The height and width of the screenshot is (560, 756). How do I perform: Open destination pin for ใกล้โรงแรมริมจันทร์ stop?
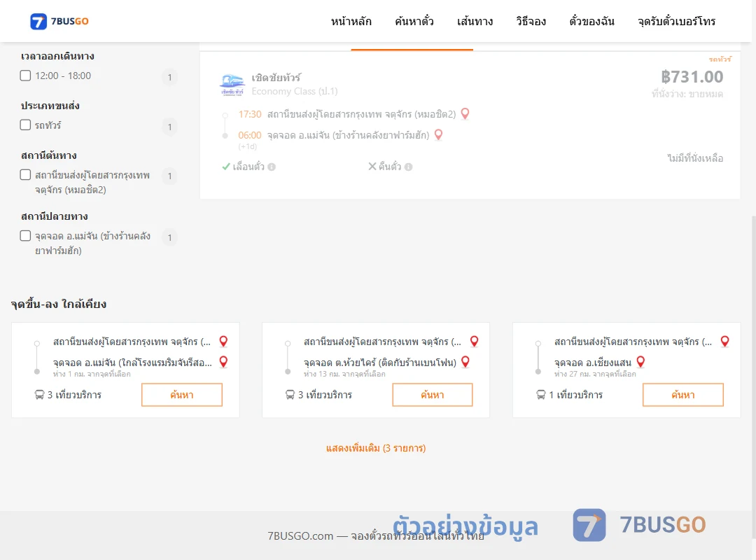coord(224,362)
